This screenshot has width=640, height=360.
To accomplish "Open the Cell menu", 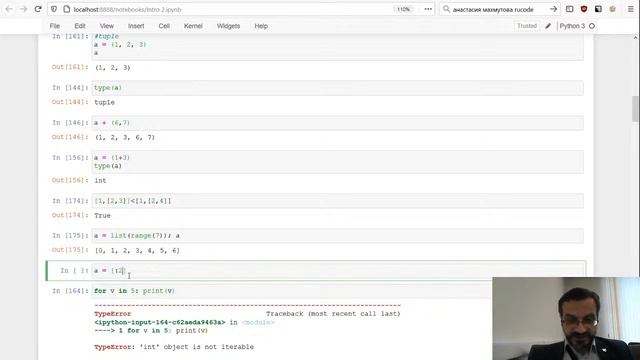I will [x=164, y=26].
